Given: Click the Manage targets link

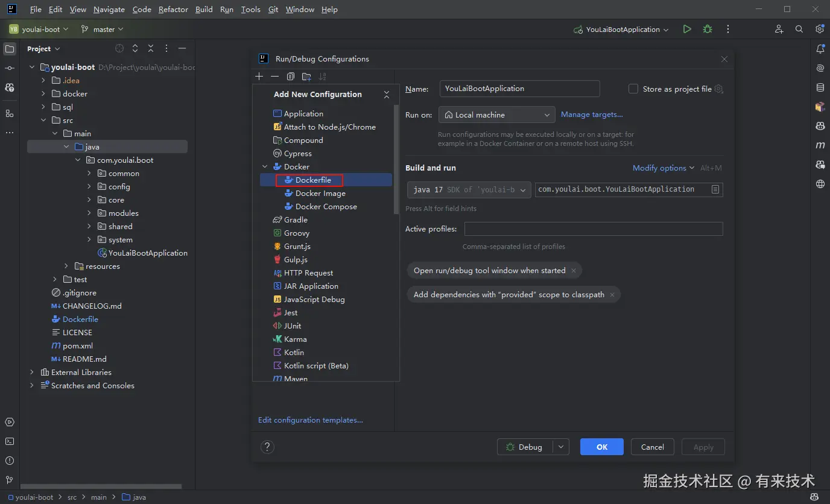Looking at the screenshot, I should click(592, 115).
